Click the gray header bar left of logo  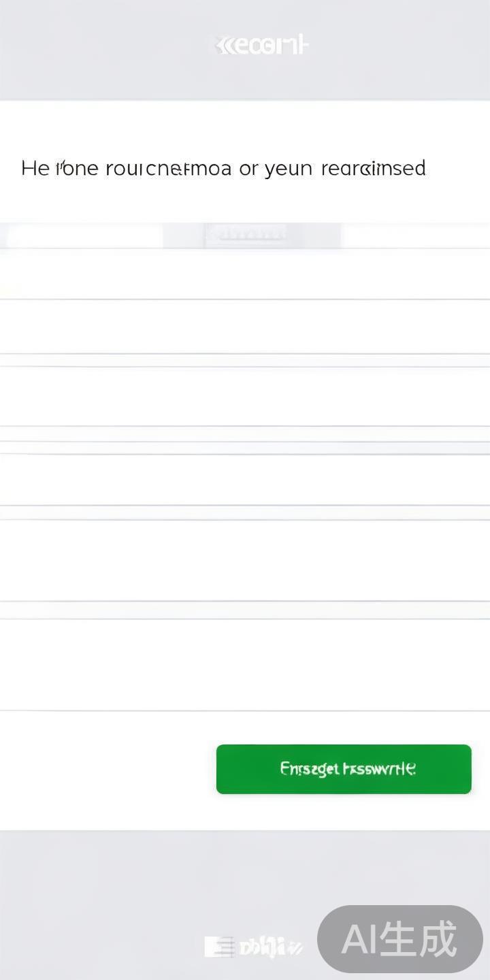tap(102, 48)
